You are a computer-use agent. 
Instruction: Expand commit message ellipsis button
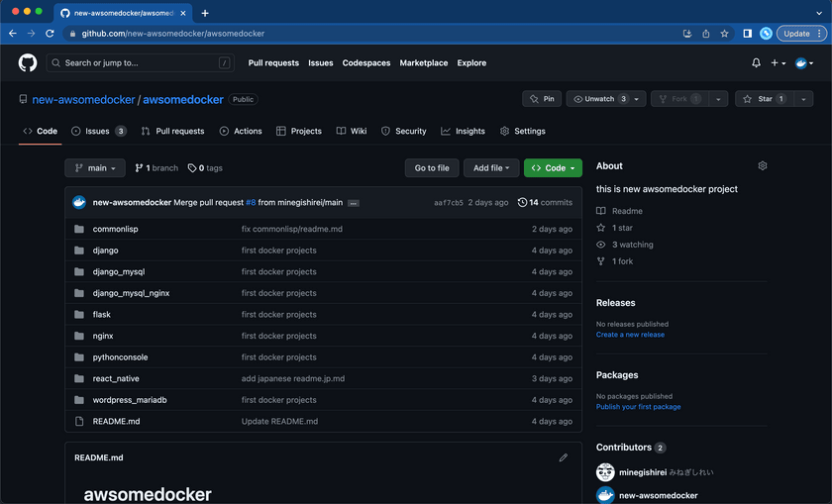tap(354, 203)
